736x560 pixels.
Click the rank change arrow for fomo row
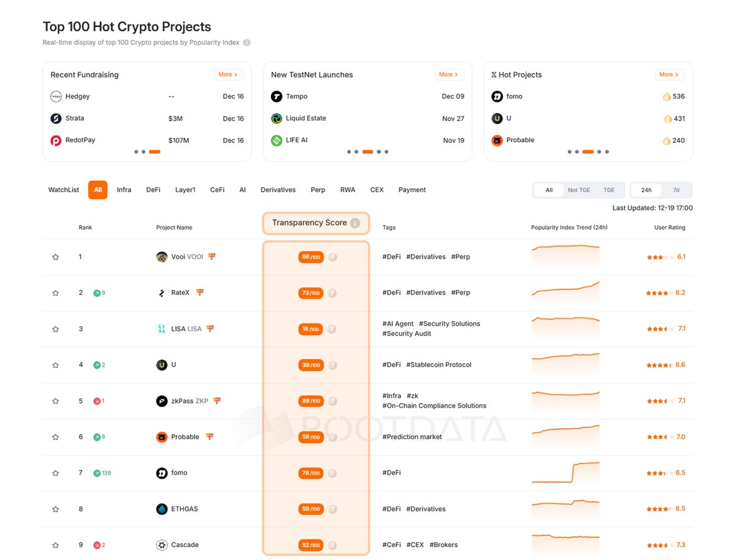[x=97, y=473]
